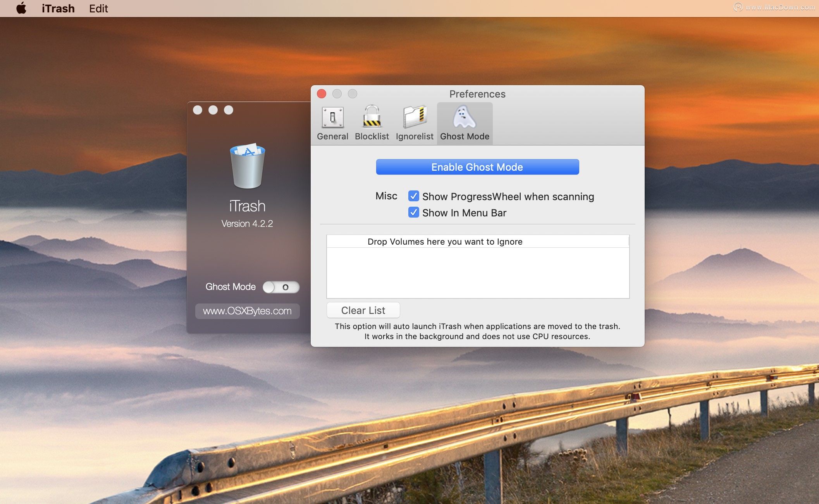Uncheck Show In Menu Bar

click(x=413, y=213)
